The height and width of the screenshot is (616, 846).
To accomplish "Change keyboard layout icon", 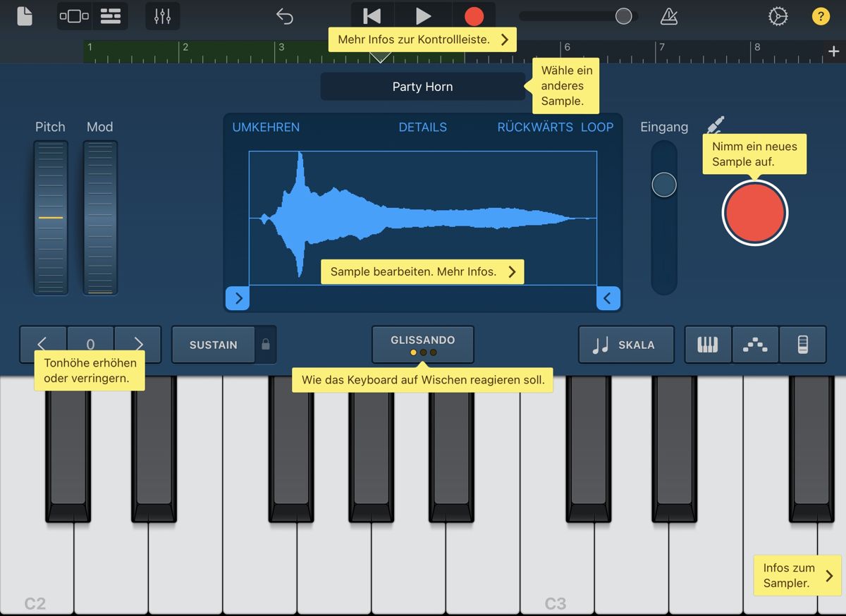I will tap(708, 345).
